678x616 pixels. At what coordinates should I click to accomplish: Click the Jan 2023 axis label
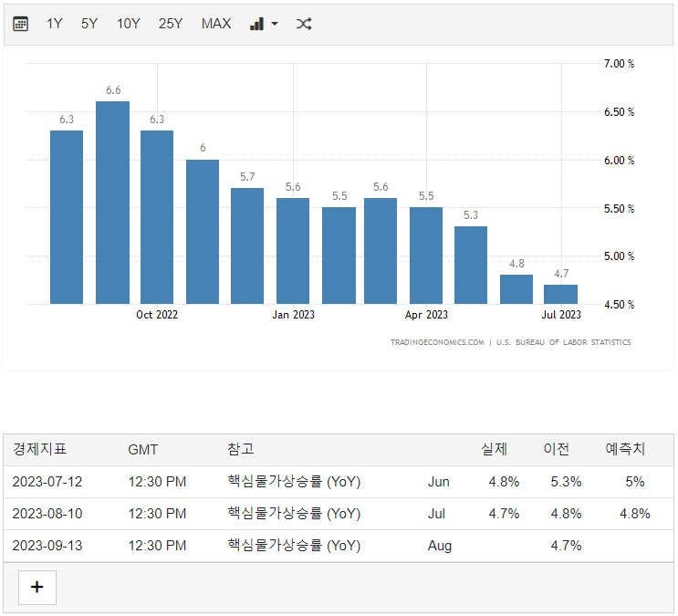click(293, 315)
